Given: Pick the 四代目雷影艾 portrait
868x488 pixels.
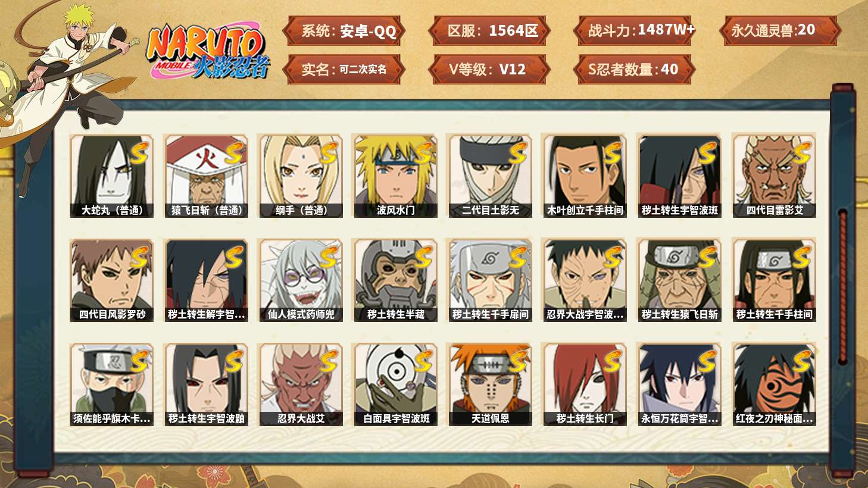Looking at the screenshot, I should (x=774, y=176).
